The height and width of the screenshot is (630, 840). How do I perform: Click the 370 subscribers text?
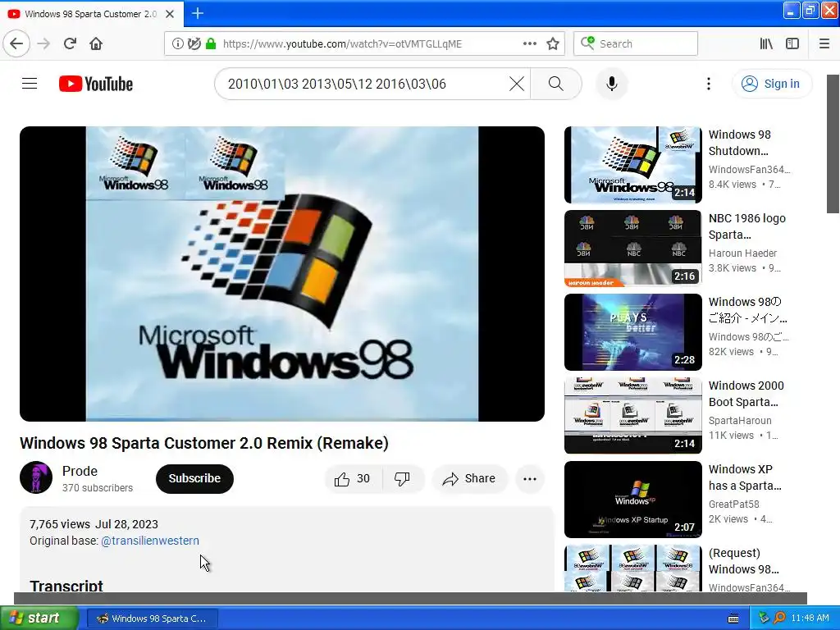click(98, 487)
